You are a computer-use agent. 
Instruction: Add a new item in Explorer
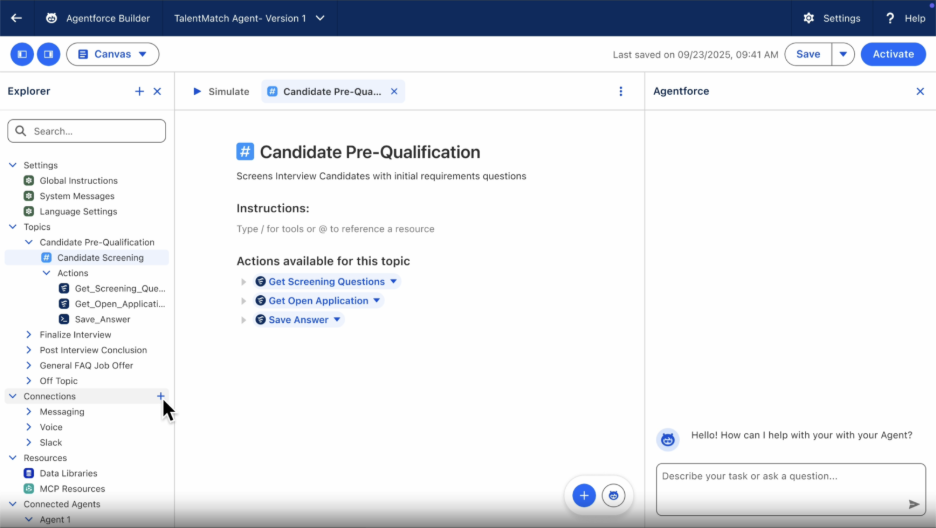click(139, 91)
